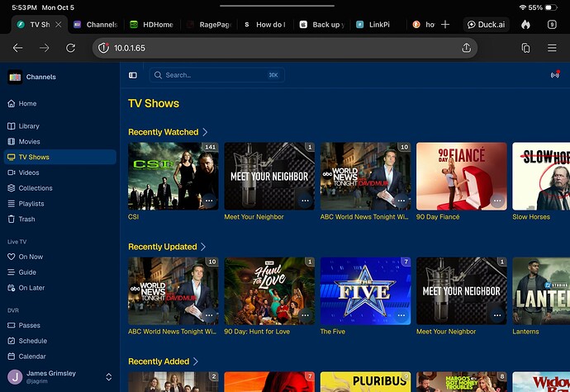Open a new tab with plus icon

(445, 24)
